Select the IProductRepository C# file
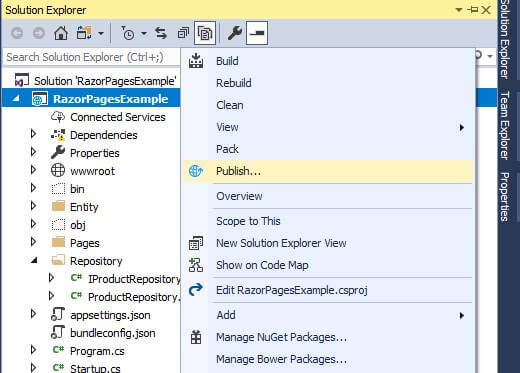Image resolution: width=520 pixels, height=373 pixels. tap(134, 279)
